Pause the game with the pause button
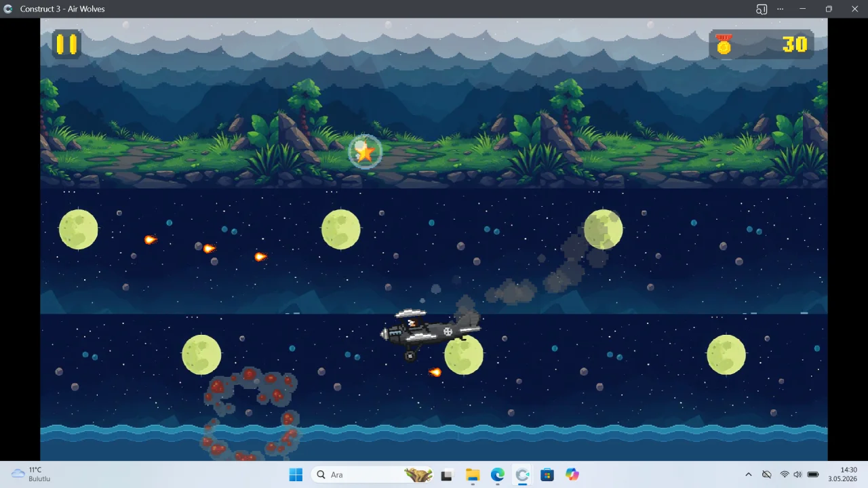The height and width of the screenshot is (488, 868). [66, 45]
